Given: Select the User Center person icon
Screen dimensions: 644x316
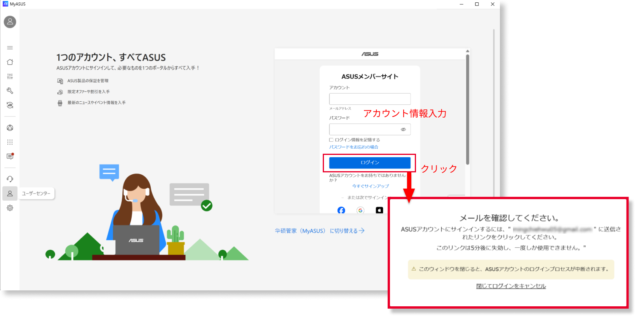Looking at the screenshot, I should click(x=10, y=193).
